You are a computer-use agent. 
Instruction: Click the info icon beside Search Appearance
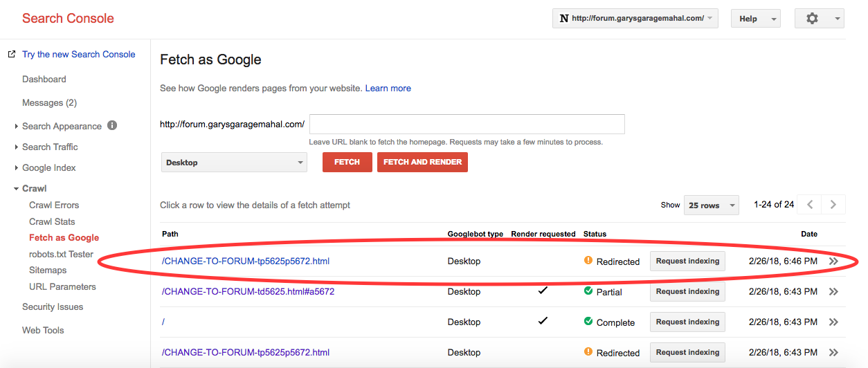coord(112,126)
